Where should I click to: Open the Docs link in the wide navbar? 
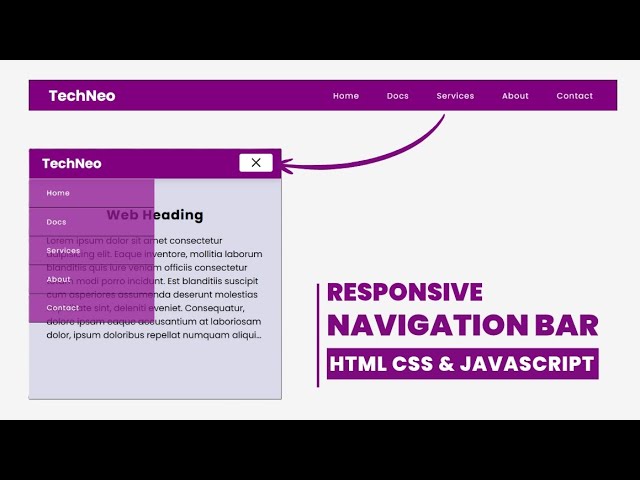398,96
